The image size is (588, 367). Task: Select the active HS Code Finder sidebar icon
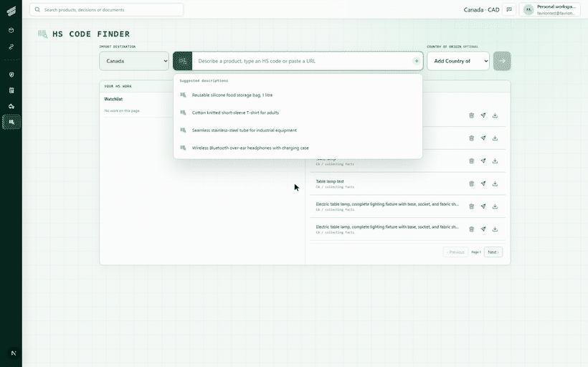(x=11, y=122)
